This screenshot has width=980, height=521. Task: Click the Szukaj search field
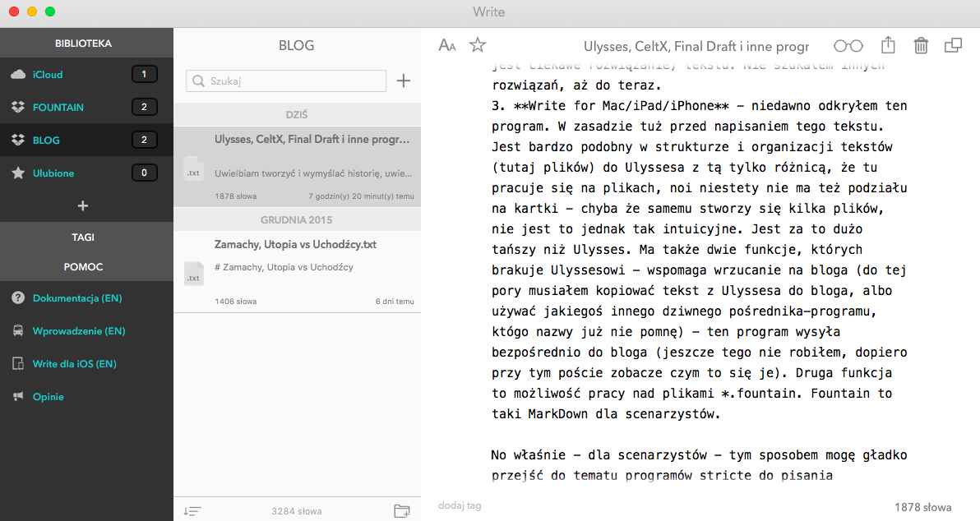coord(286,81)
